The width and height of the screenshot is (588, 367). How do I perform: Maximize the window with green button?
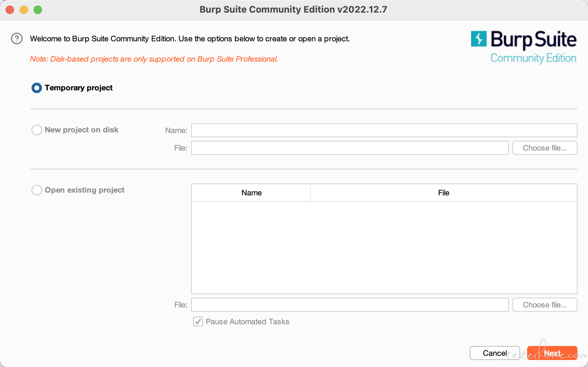(x=38, y=10)
